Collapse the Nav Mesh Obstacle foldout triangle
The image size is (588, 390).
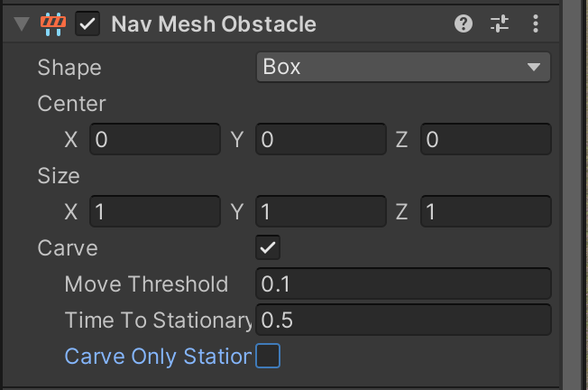tap(22, 24)
